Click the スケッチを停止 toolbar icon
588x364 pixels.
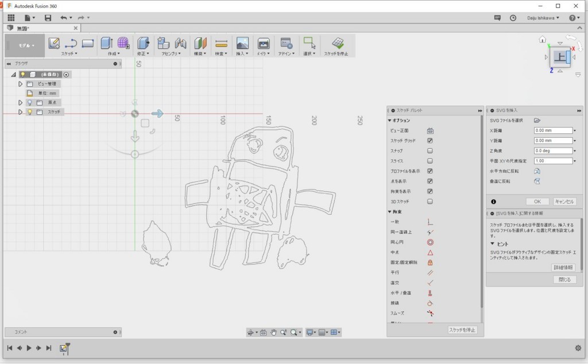(x=338, y=43)
